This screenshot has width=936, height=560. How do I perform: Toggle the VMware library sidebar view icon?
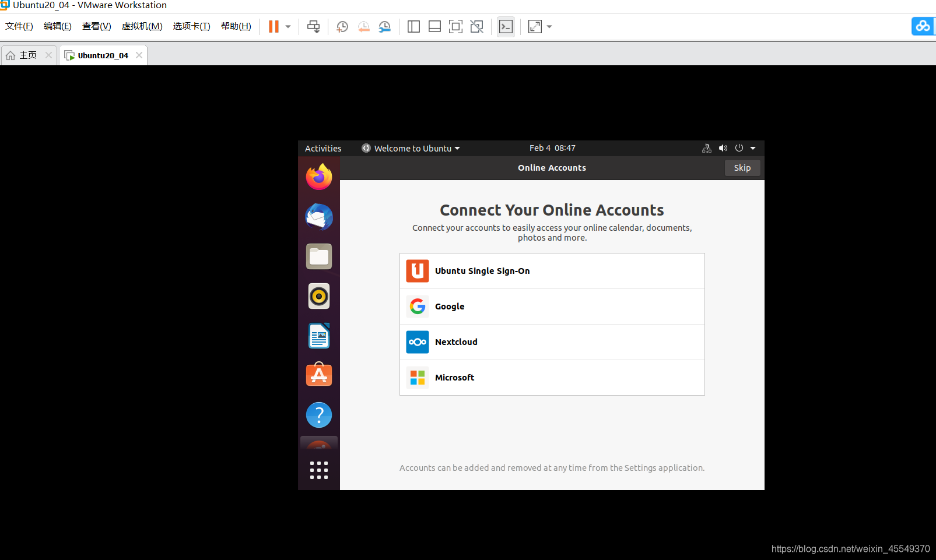(x=413, y=27)
